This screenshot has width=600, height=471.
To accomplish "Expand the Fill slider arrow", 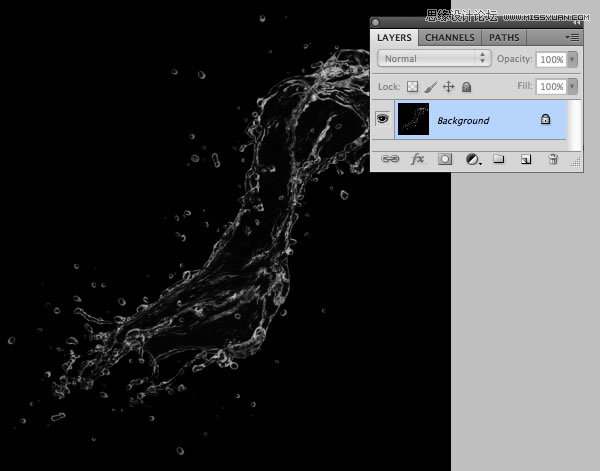I will pos(572,87).
